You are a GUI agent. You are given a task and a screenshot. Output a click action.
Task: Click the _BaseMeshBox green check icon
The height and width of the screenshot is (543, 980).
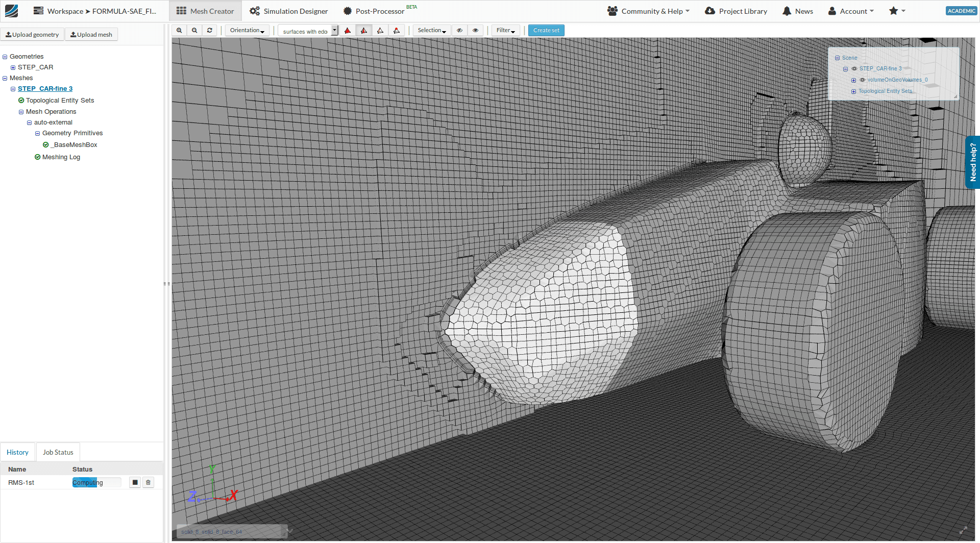pos(46,145)
